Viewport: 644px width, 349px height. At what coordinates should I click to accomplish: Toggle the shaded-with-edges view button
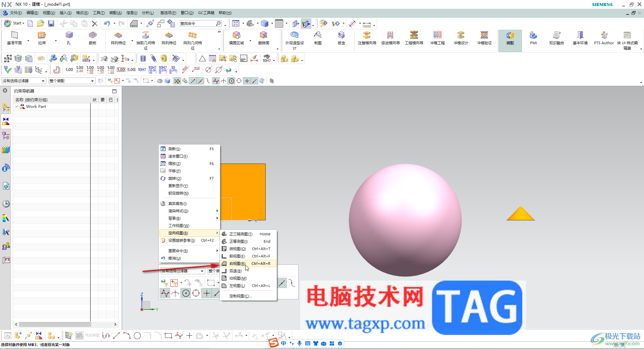coord(265,23)
